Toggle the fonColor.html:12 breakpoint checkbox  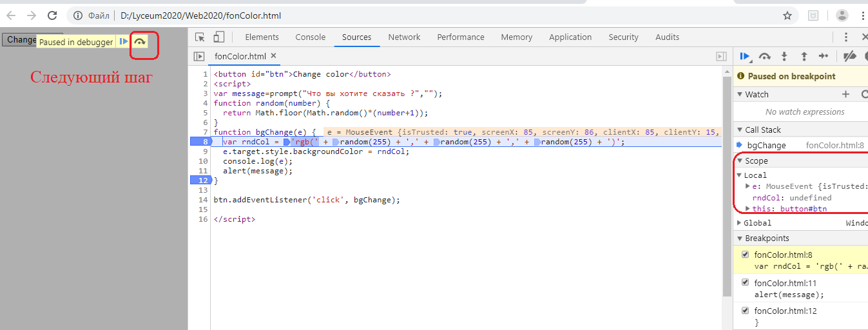tap(746, 311)
